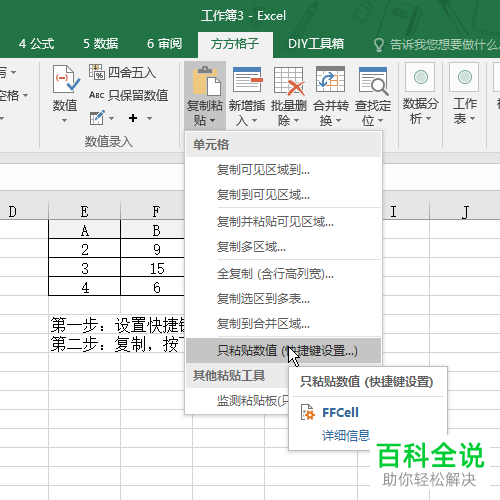Click the edit pencil note icon
Screen dimensions: 500x500
(97, 118)
